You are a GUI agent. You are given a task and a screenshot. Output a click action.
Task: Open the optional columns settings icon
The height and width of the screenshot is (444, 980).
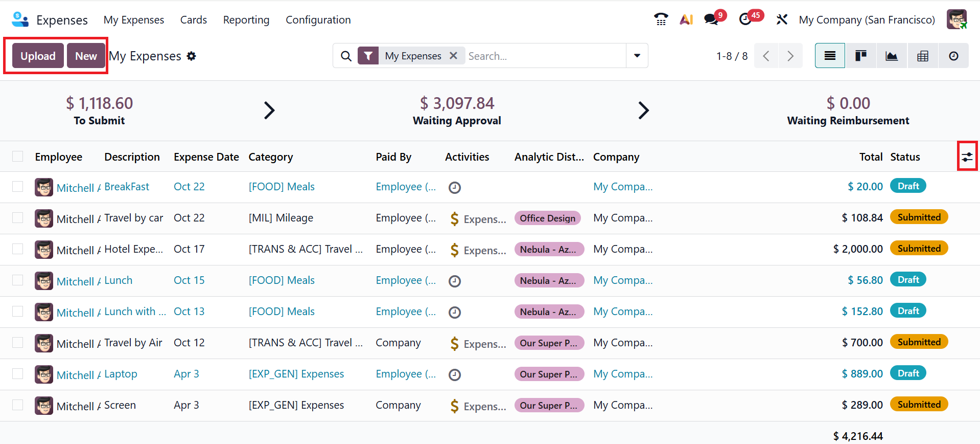(x=967, y=157)
